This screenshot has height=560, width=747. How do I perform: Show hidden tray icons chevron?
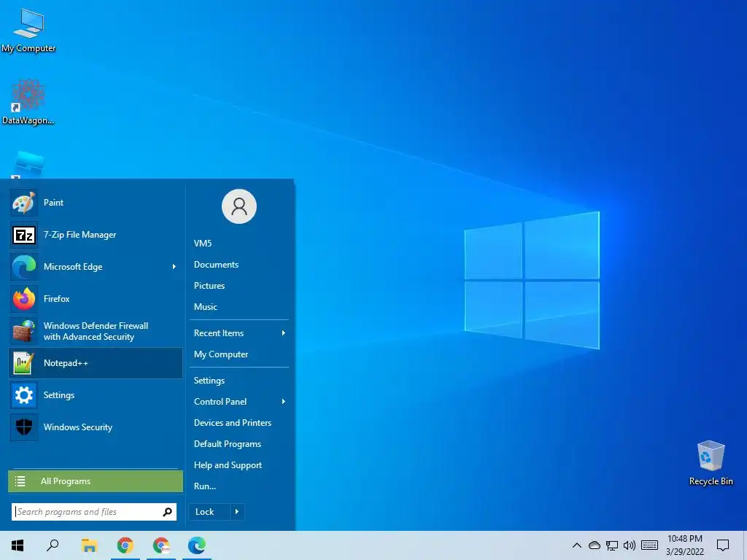click(576, 545)
